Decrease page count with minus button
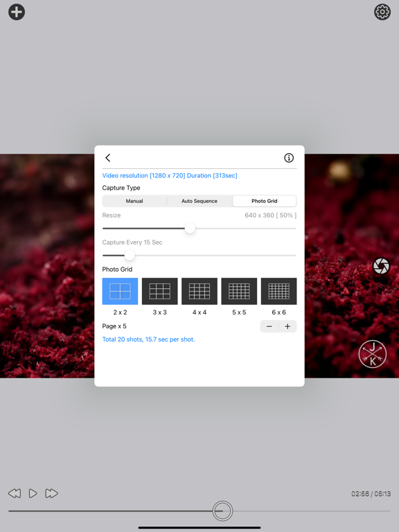This screenshot has width=399, height=532. (269, 326)
